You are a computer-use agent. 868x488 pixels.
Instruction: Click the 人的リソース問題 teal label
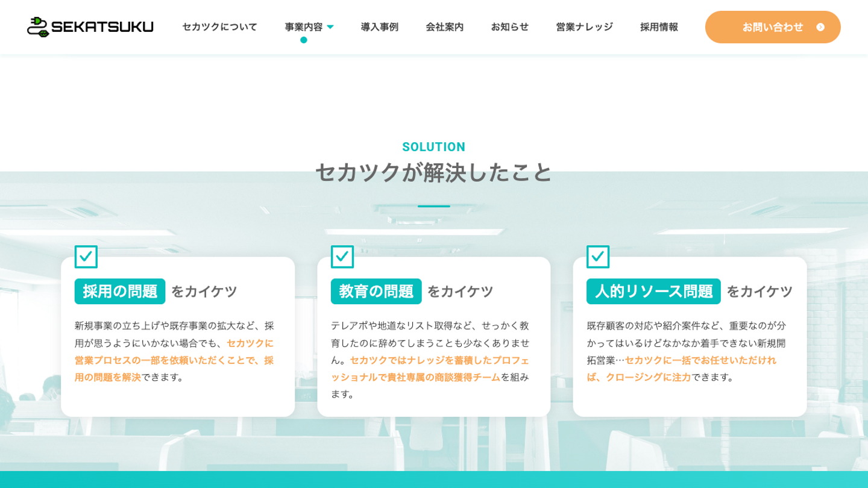click(x=653, y=292)
